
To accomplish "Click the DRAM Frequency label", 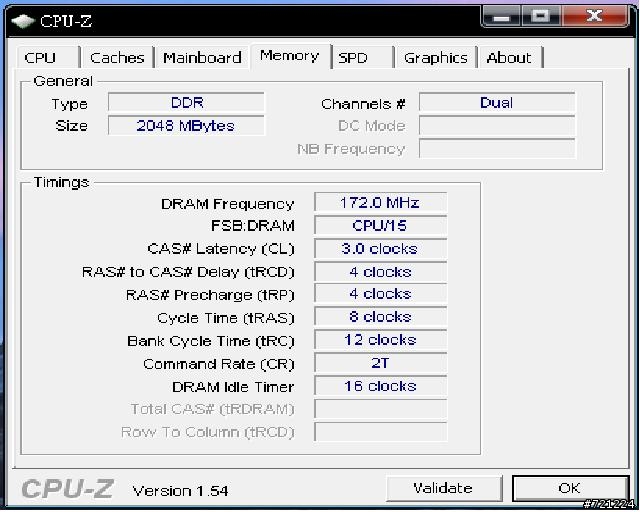I will click(228, 204).
